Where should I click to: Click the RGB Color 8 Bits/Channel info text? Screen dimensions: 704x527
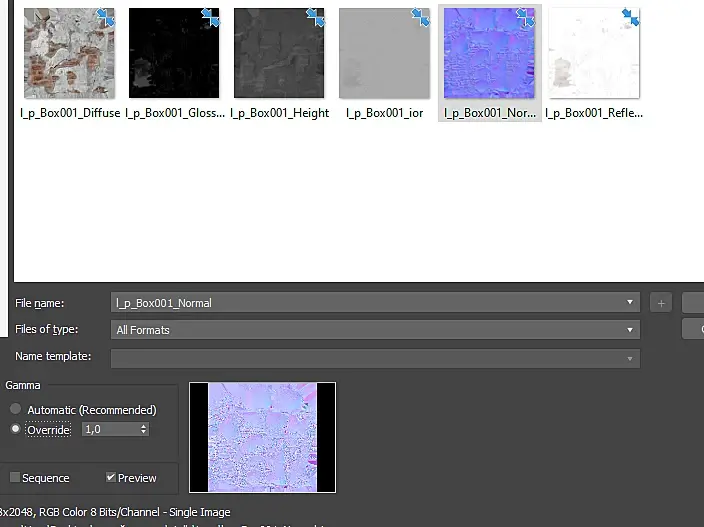click(100, 512)
